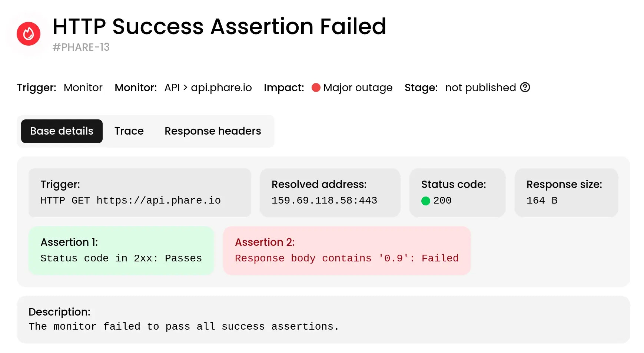Click the Monitor trigger value
This screenshot has height=353, width=644.
(83, 88)
